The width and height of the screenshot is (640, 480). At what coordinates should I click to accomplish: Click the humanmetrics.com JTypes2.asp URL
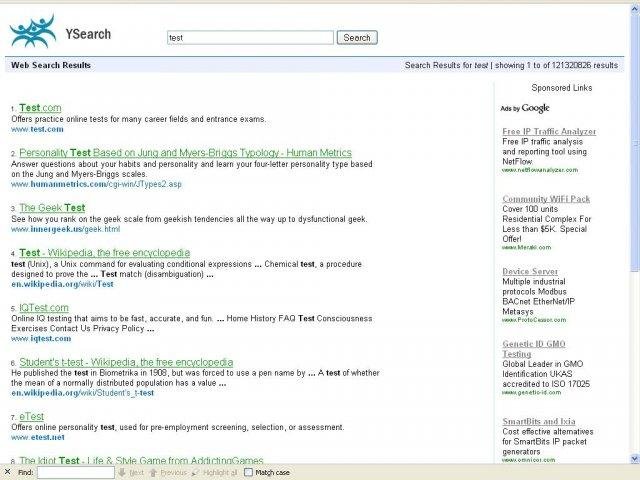96,184
